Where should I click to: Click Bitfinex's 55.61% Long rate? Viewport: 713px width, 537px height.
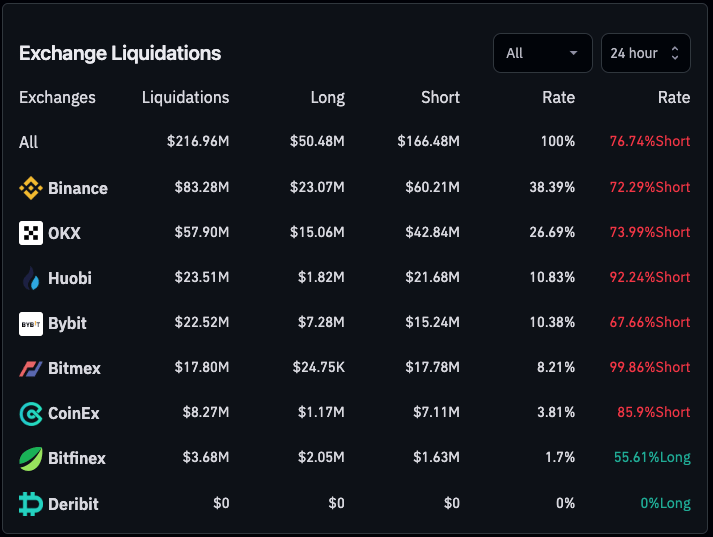pos(651,458)
